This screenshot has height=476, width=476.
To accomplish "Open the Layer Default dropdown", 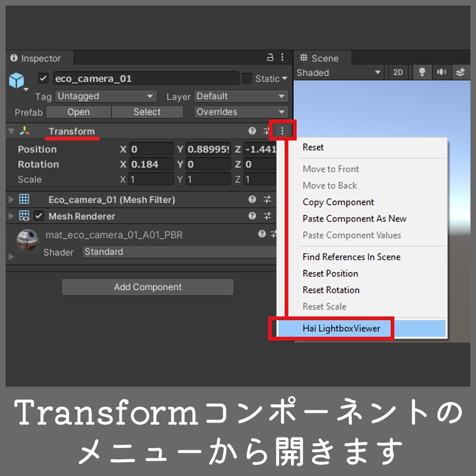I will [241, 96].
